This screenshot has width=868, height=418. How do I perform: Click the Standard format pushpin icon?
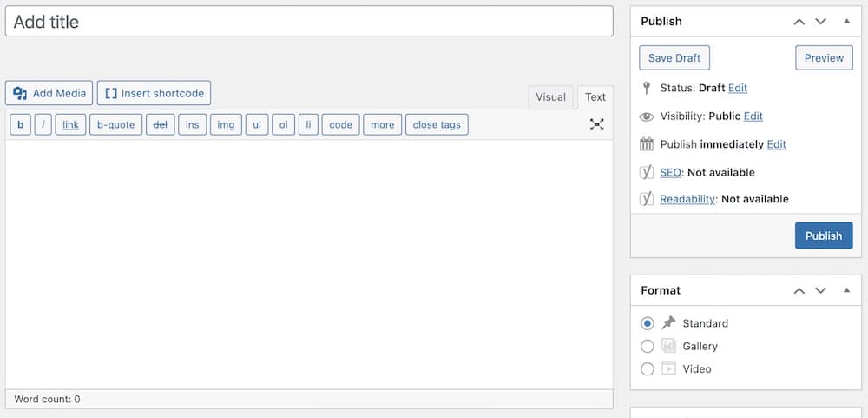(x=668, y=322)
